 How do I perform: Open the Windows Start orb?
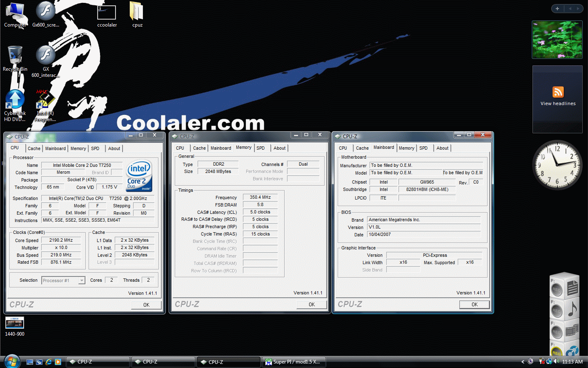pyautogui.click(x=12, y=361)
